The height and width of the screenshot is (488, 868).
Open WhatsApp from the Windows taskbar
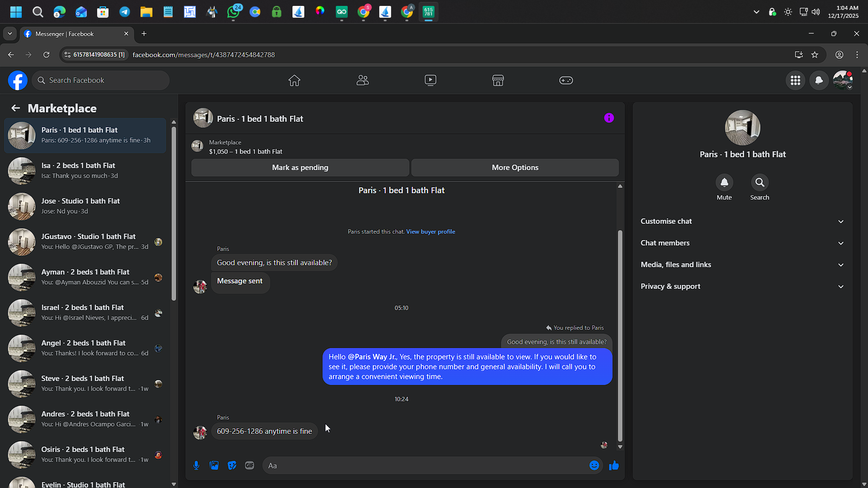(x=233, y=12)
